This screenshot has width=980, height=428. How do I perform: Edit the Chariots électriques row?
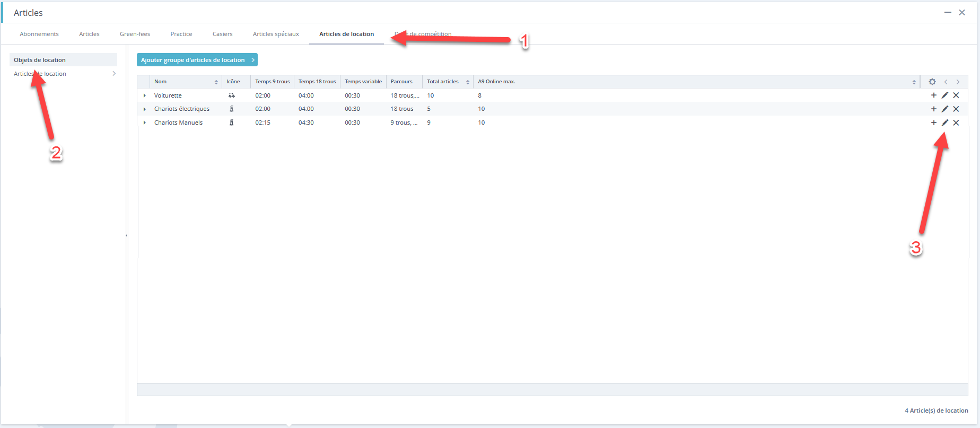click(x=945, y=109)
